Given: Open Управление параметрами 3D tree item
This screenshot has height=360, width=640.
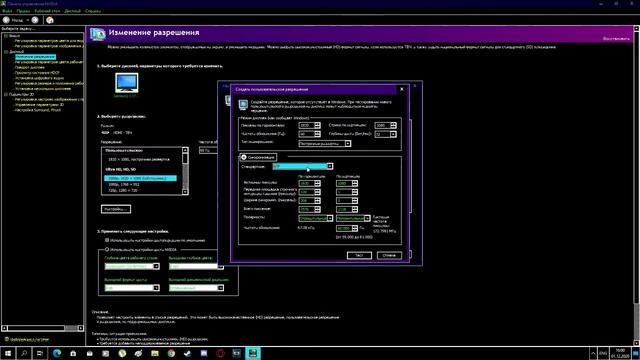Looking at the screenshot, I should (x=39, y=104).
